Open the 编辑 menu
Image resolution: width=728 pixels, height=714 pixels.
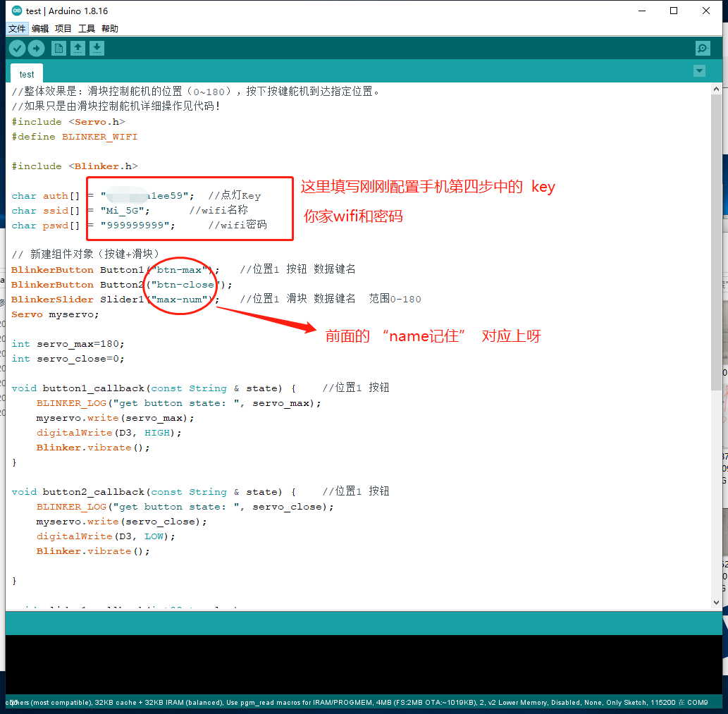(x=40, y=29)
